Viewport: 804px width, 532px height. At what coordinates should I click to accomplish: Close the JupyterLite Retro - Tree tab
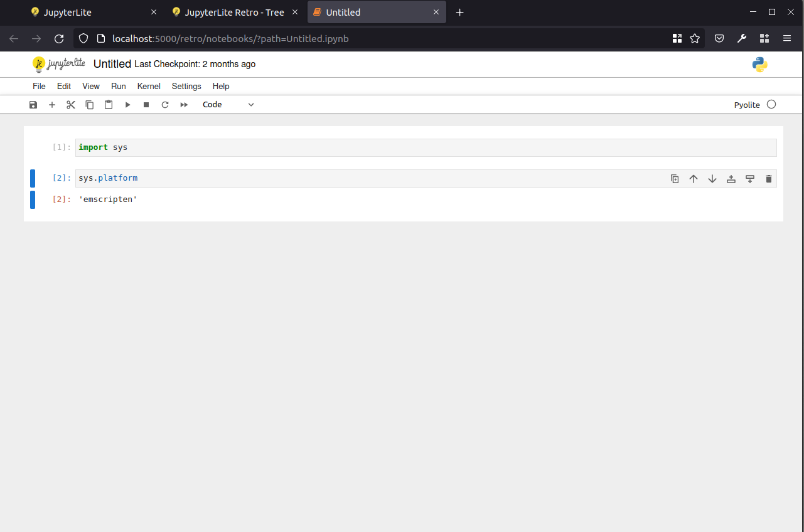(295, 13)
